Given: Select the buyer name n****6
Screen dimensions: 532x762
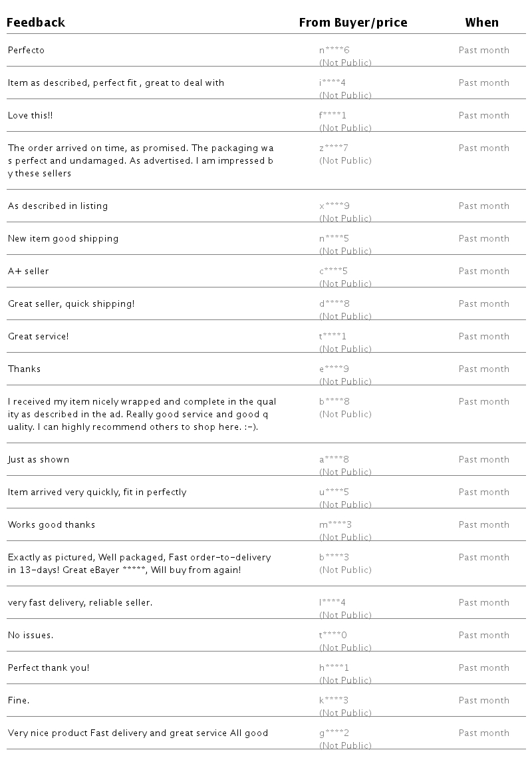Looking at the screenshot, I should point(334,50).
